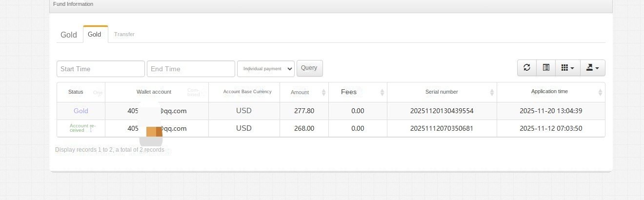
Task: Sort by Serial number column arrows
Action: point(492,92)
